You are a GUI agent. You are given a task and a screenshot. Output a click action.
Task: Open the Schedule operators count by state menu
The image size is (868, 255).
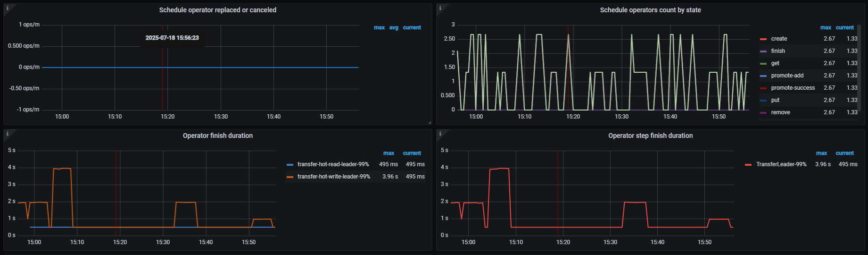pyautogui.click(x=650, y=10)
